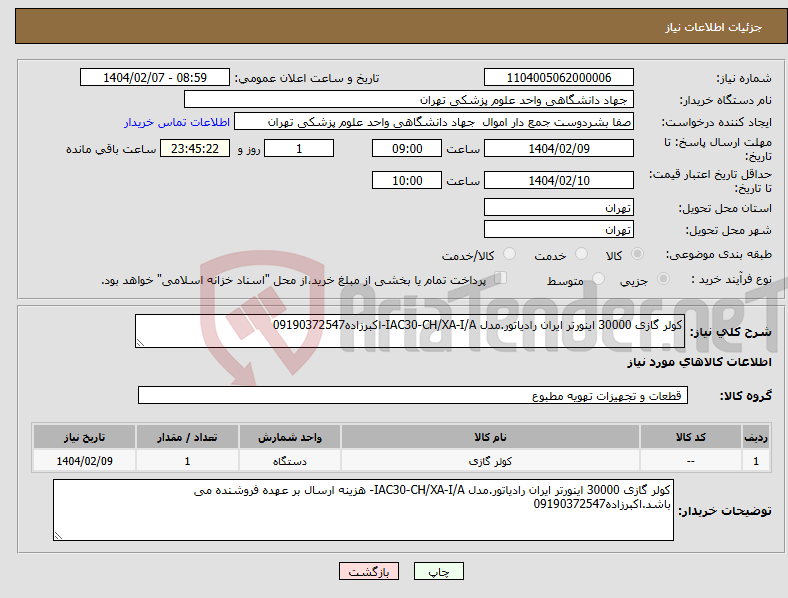Click the اطلاعات کالاهای مورد نیاز heading
Viewport: 788px width, 598px height.
699,362
